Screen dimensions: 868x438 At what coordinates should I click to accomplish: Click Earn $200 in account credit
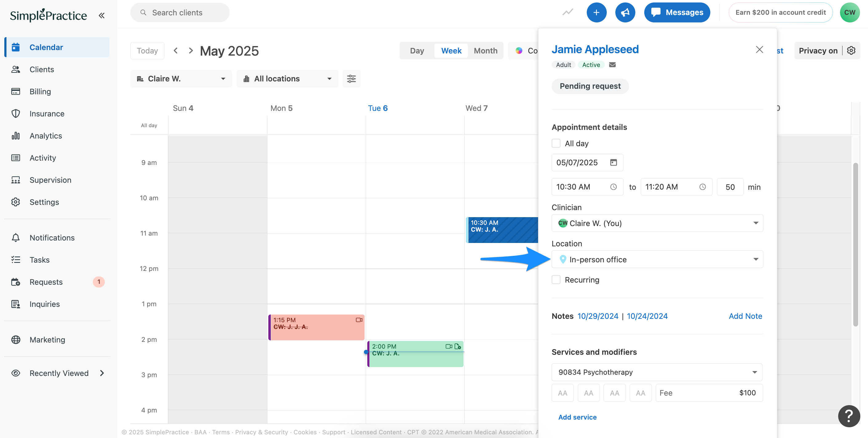coord(780,13)
